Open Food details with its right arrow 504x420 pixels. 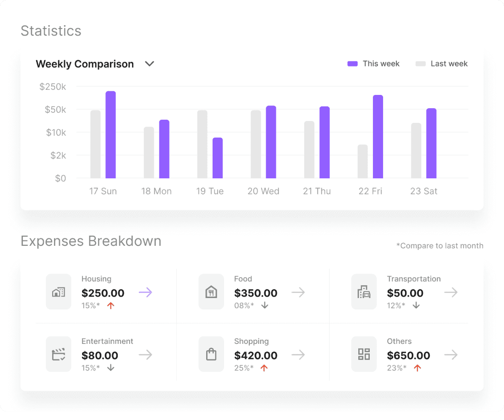pos(298,292)
